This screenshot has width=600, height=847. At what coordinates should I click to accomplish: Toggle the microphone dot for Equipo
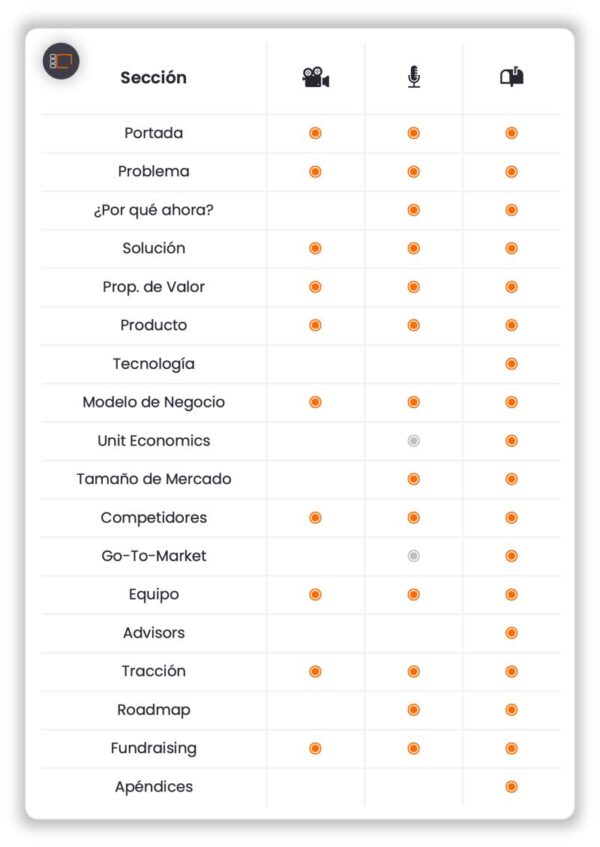click(414, 595)
